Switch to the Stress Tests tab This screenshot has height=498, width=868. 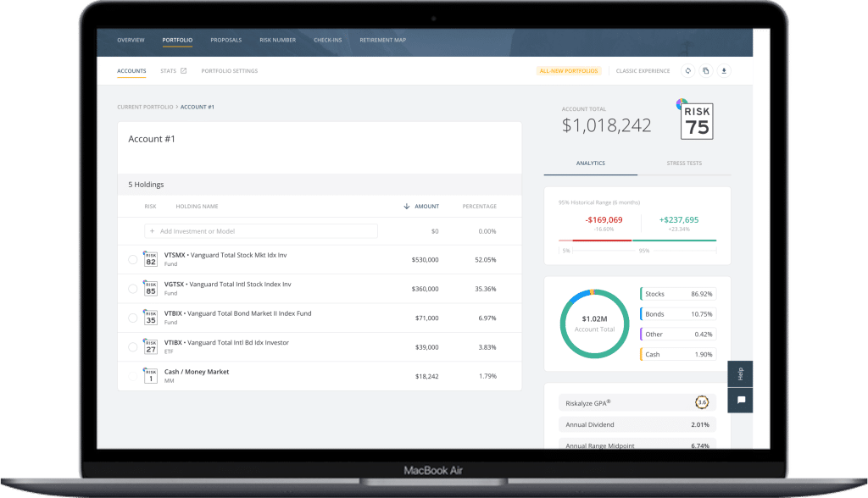click(683, 163)
